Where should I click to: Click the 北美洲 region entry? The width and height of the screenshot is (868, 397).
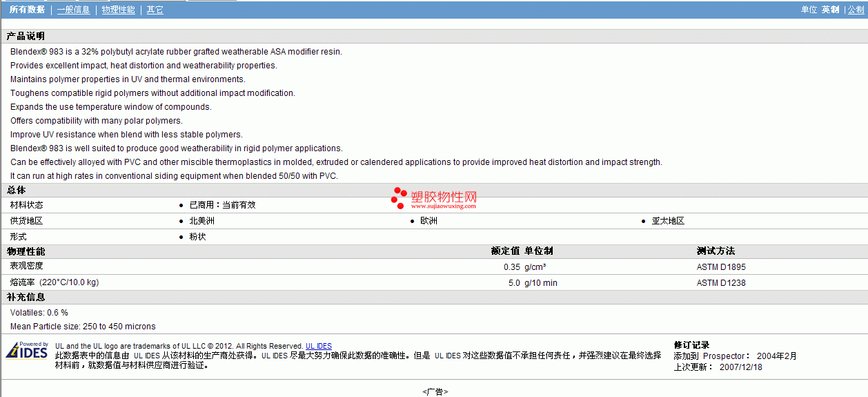(x=201, y=221)
